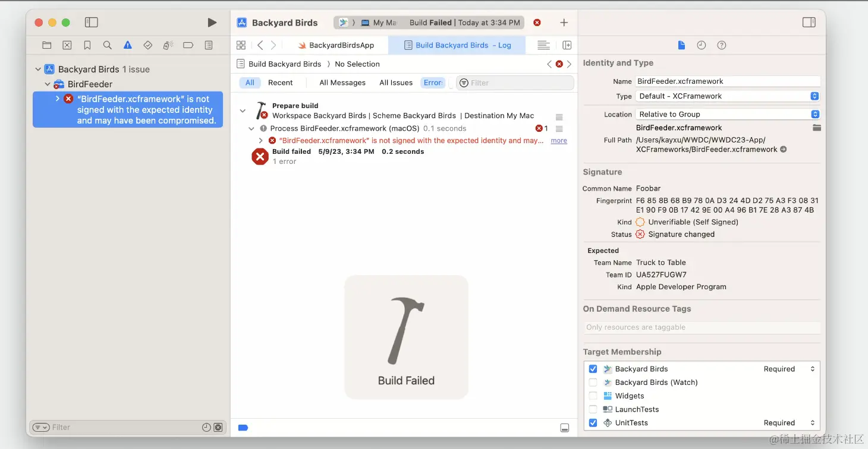
Task: Reveal full path in Finder arrow
Action: pos(784,150)
